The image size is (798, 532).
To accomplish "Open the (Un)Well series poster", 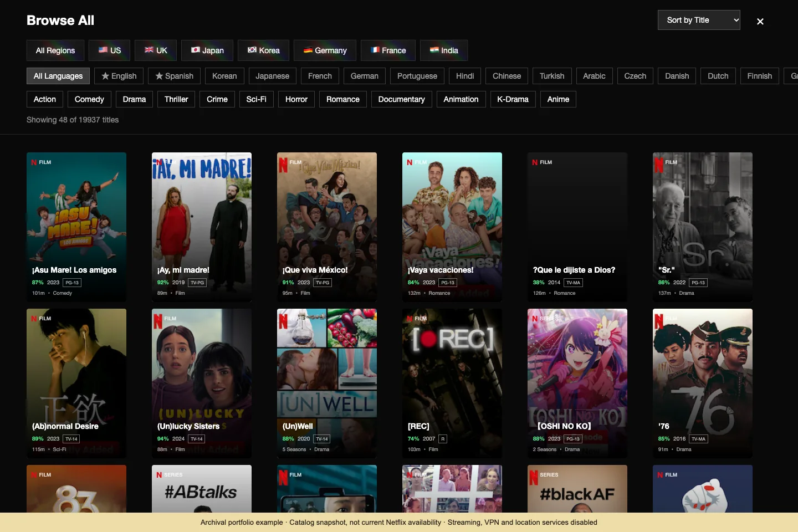I will [327, 383].
